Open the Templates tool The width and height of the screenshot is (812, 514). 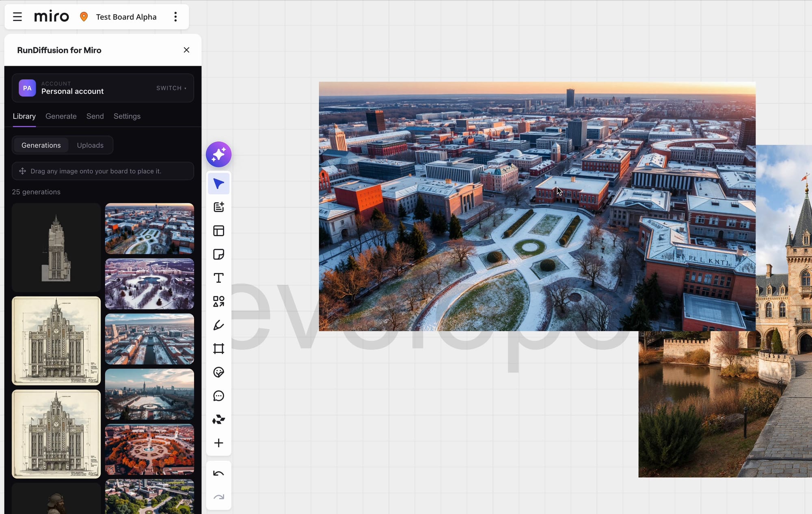point(218,231)
